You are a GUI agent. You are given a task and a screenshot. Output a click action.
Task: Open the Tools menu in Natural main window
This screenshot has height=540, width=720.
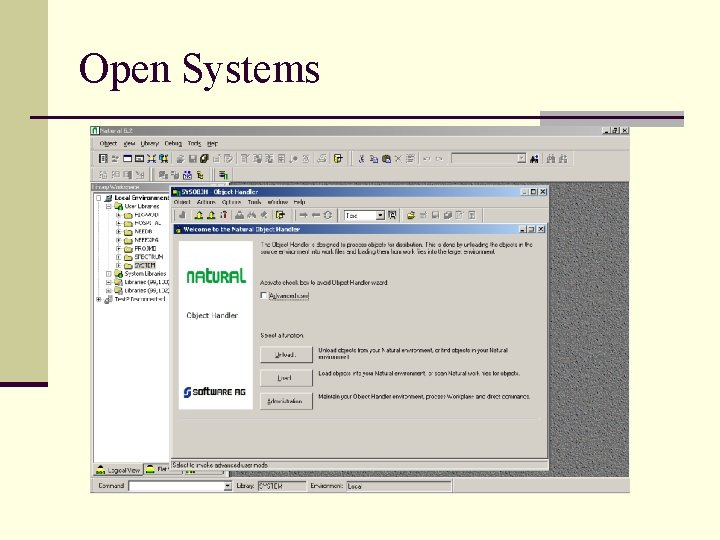point(194,143)
